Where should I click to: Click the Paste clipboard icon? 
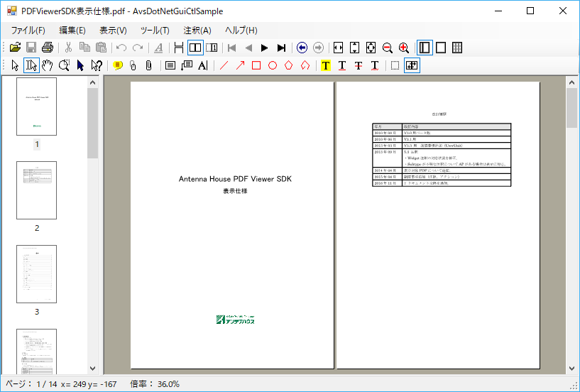click(101, 48)
